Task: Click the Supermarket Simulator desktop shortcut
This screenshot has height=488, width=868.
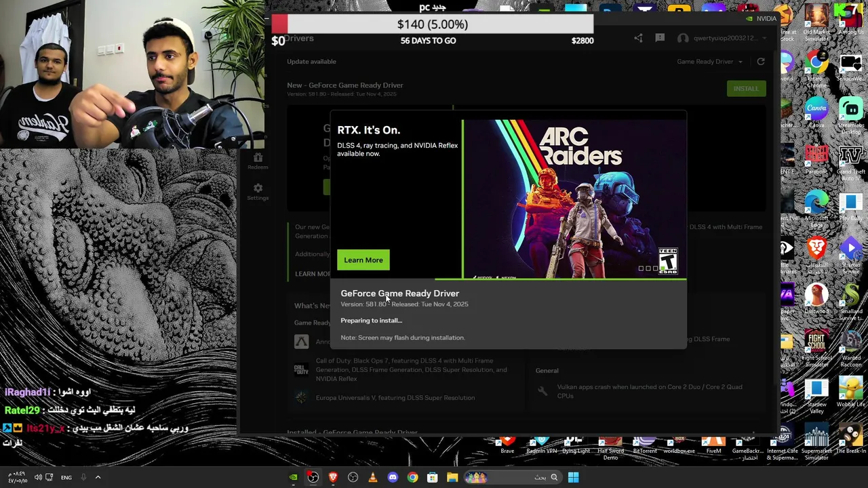Action: point(816,442)
